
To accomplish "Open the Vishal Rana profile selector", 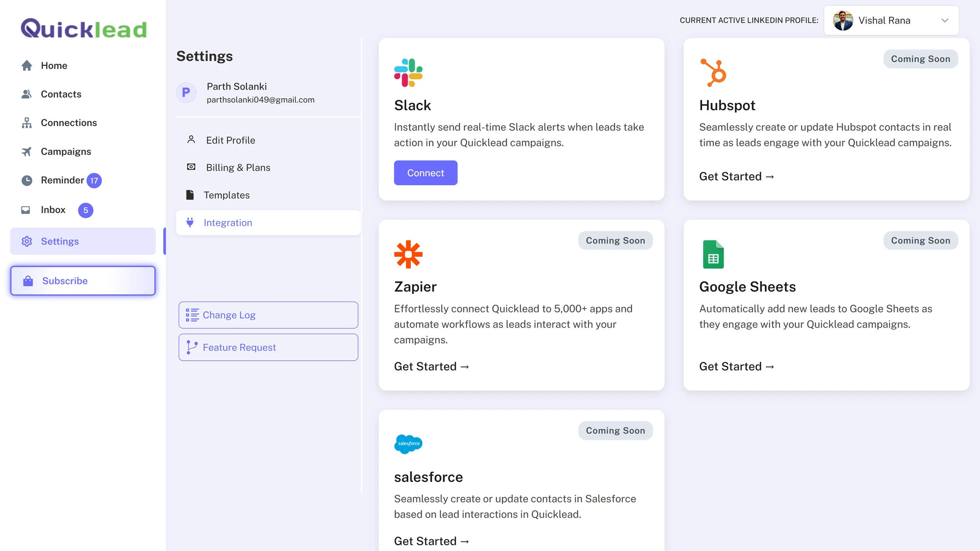I will (x=883, y=21).
